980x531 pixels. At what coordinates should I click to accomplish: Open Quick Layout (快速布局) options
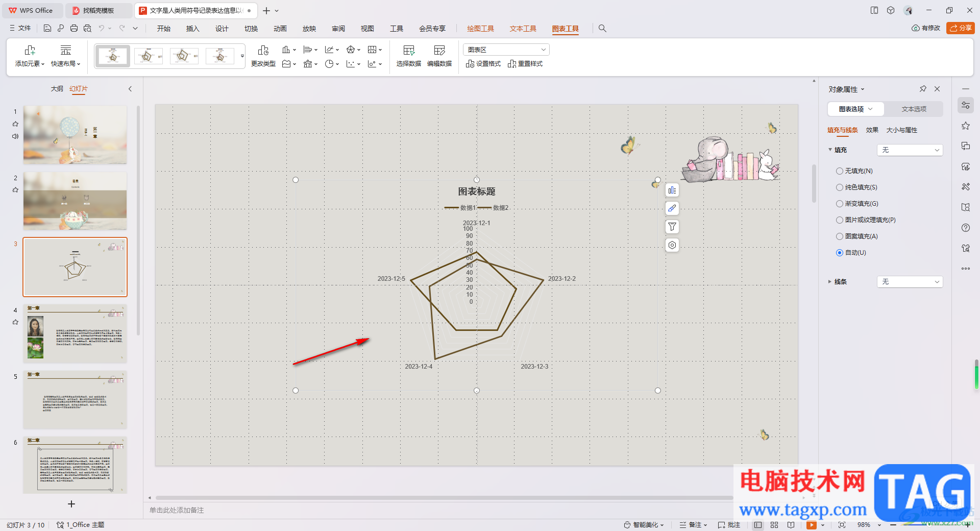coord(66,56)
